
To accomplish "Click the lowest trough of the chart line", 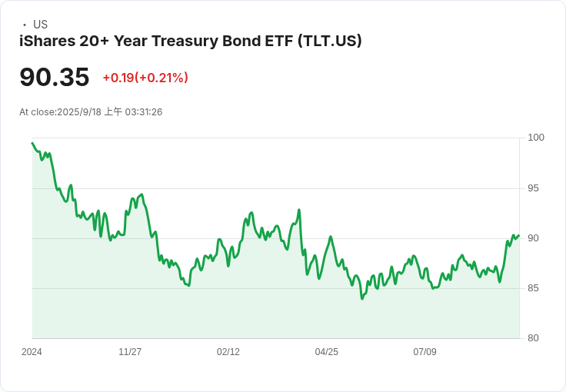I will coord(362,298).
